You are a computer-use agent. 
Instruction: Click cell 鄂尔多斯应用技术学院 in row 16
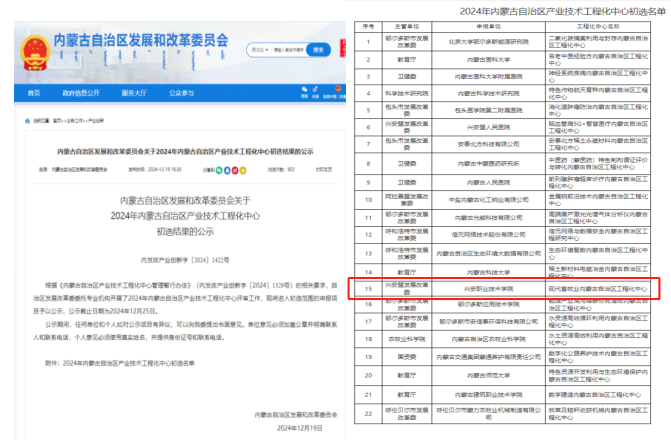coord(489,305)
